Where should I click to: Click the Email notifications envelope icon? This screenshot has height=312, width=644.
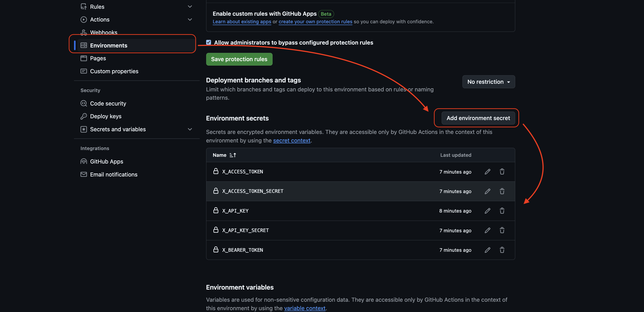point(84,174)
